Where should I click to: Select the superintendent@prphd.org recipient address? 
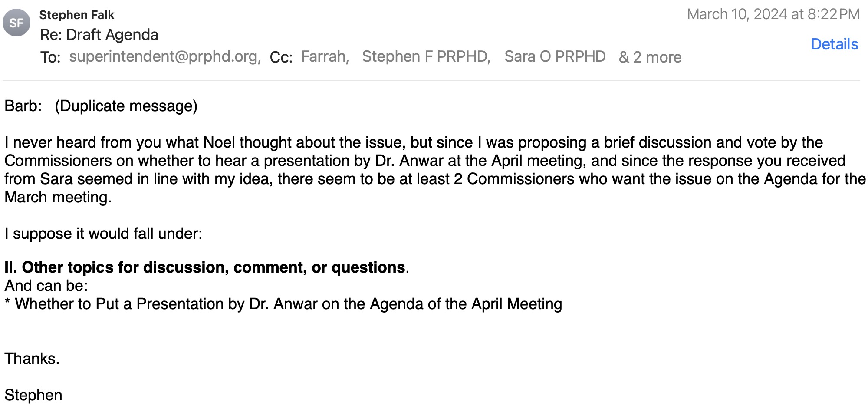(x=164, y=56)
